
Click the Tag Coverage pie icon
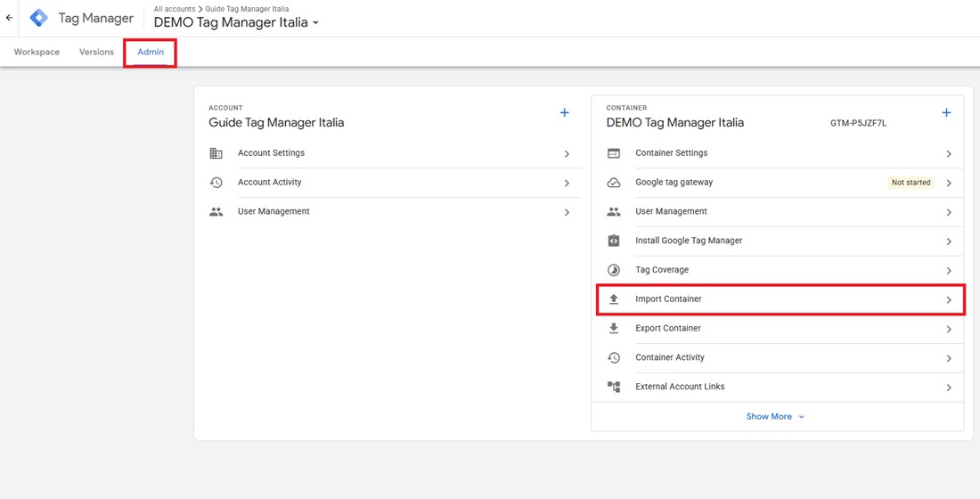coord(614,270)
